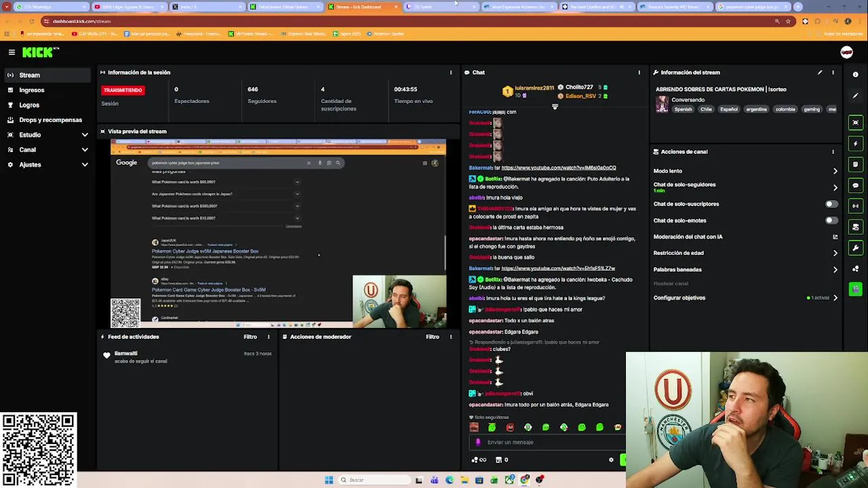Toggle Chat de solo-emotes switch
The width and height of the screenshot is (868, 488).
pyautogui.click(x=831, y=220)
